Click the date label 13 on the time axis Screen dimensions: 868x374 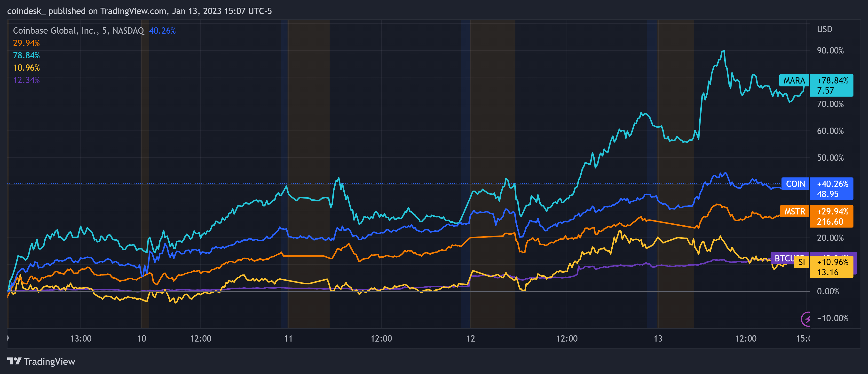coord(658,339)
